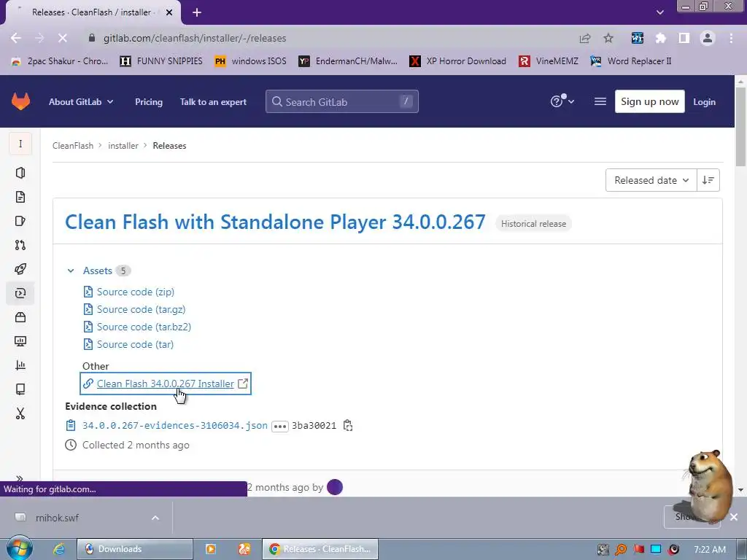Toggle the sort direction button
The width and height of the screenshot is (747, 560).
tap(708, 180)
